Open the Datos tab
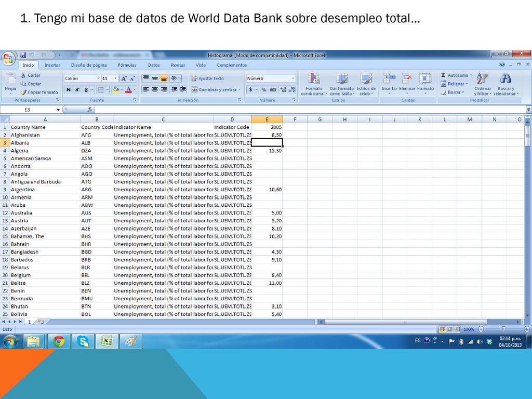The width and height of the screenshot is (532, 399). pyautogui.click(x=154, y=65)
